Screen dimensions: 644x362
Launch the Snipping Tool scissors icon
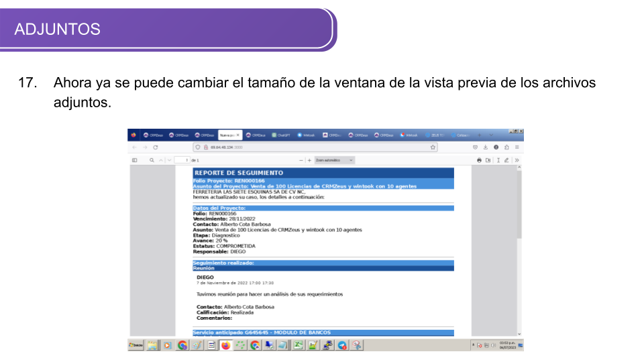click(x=356, y=346)
